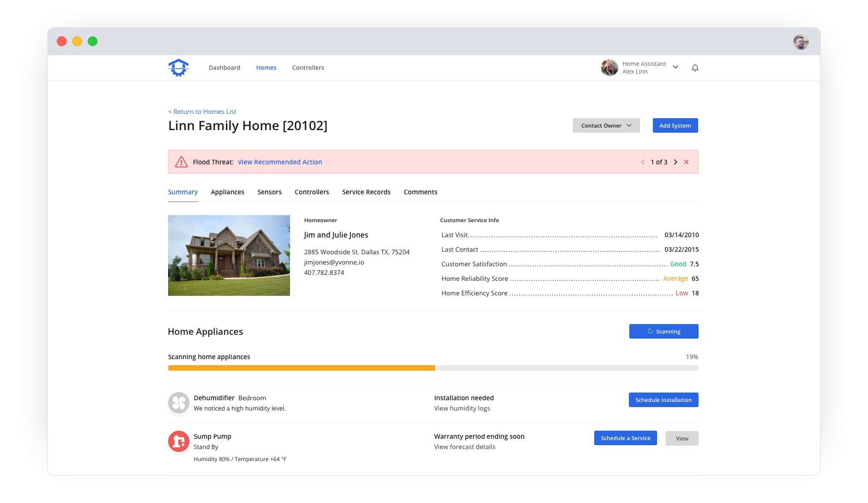Screen dimensions: 868x503
Task: Click the Linn Family Home [20102] title
Action: 248,125
